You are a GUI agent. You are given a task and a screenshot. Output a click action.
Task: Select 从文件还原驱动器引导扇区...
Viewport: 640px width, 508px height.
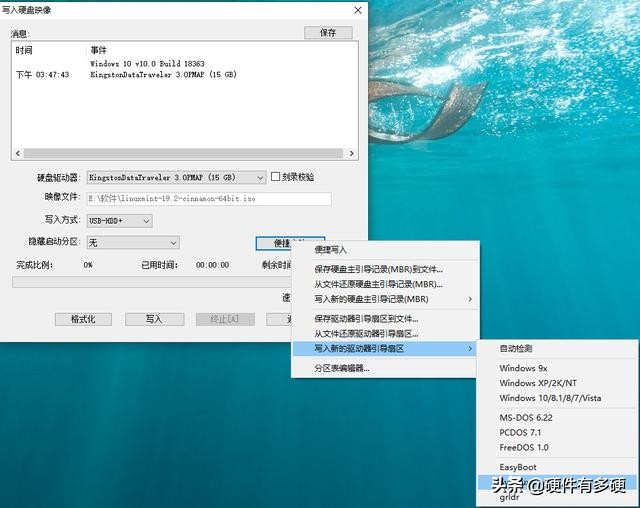pos(384,334)
